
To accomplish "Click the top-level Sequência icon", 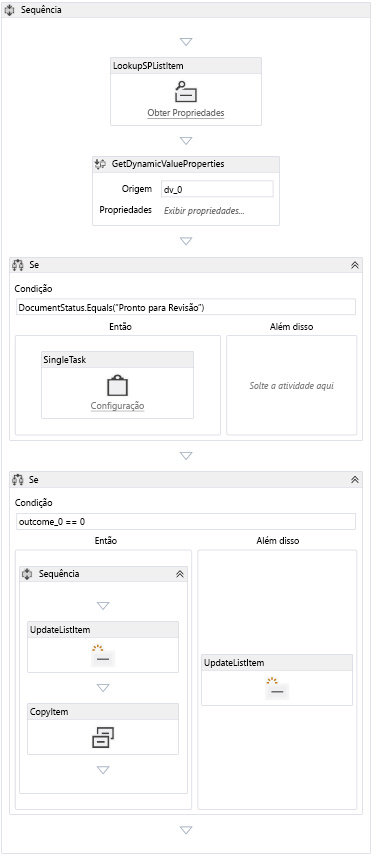I will click(x=9, y=10).
